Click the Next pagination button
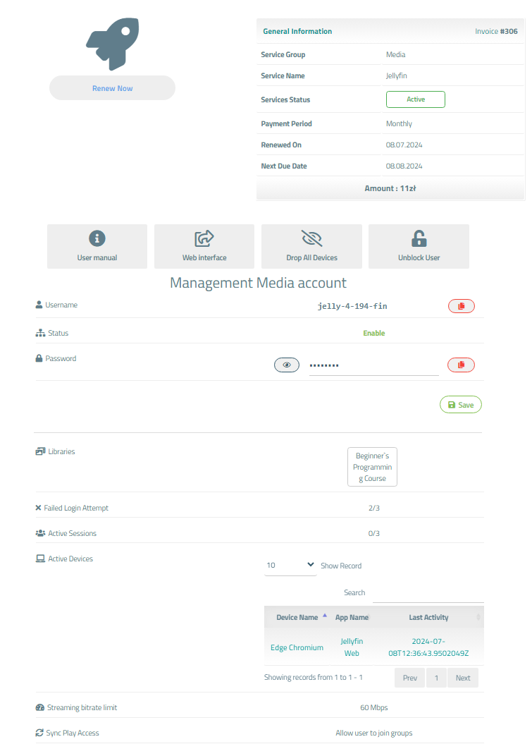 pyautogui.click(x=463, y=678)
